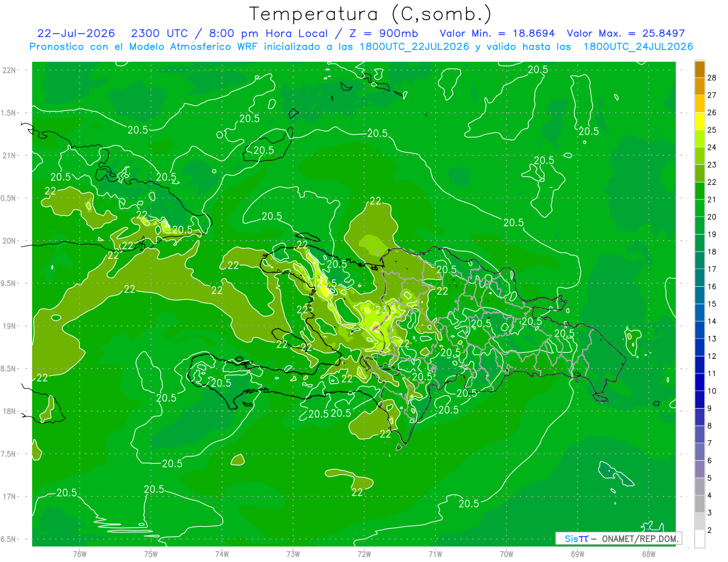Click the '75W' longitude axis label
This screenshot has height=562, width=728.
tap(151, 554)
